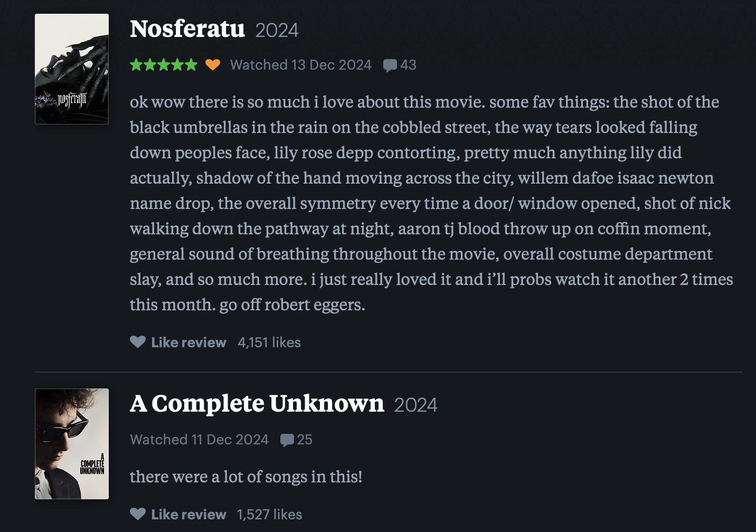Click the grey heart under Nosferatu review
This screenshot has height=532, width=756.
coord(138,342)
